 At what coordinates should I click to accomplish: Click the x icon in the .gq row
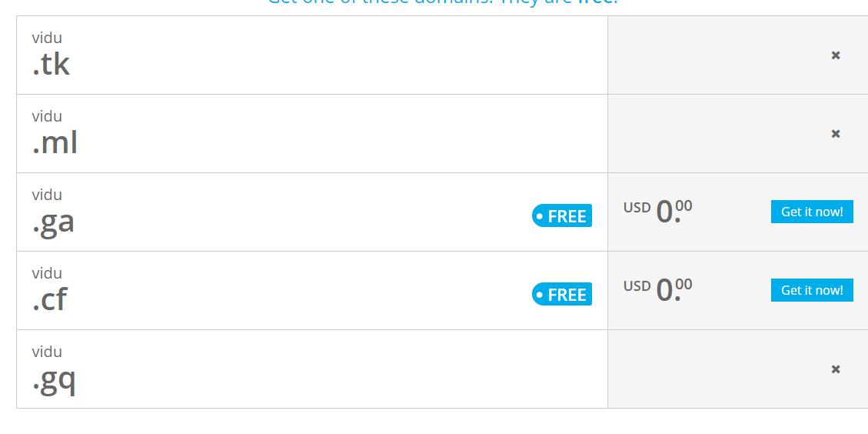(x=836, y=369)
